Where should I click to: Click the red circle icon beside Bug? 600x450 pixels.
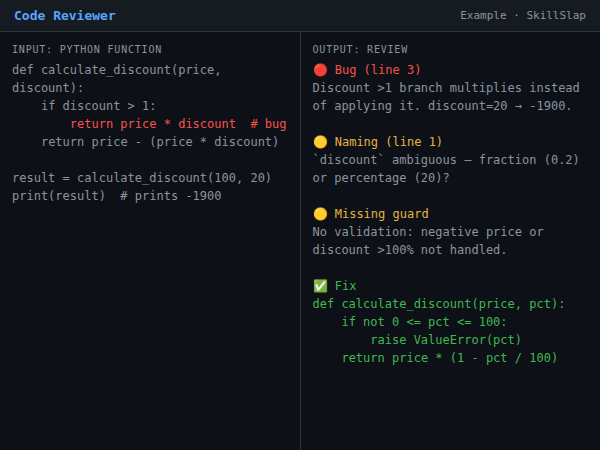click(x=319, y=69)
